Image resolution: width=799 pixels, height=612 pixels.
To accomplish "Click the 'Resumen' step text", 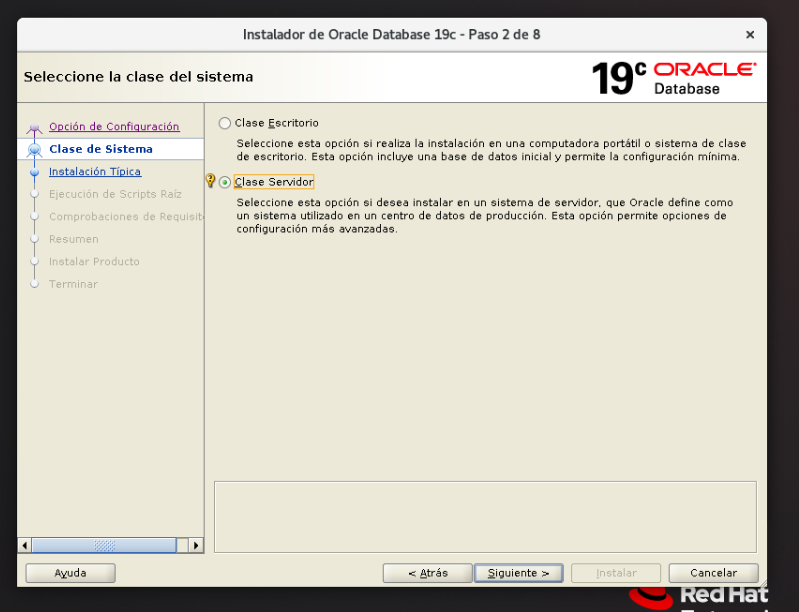I will pos(74,239).
